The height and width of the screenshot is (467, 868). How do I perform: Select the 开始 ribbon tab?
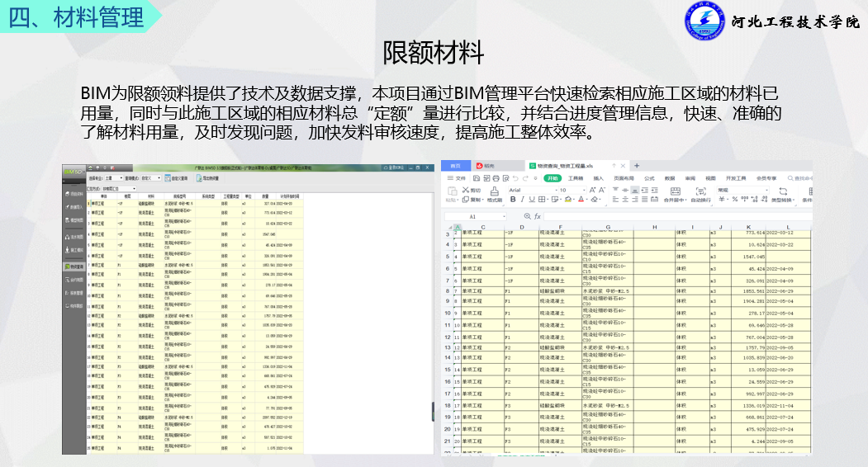point(553,178)
